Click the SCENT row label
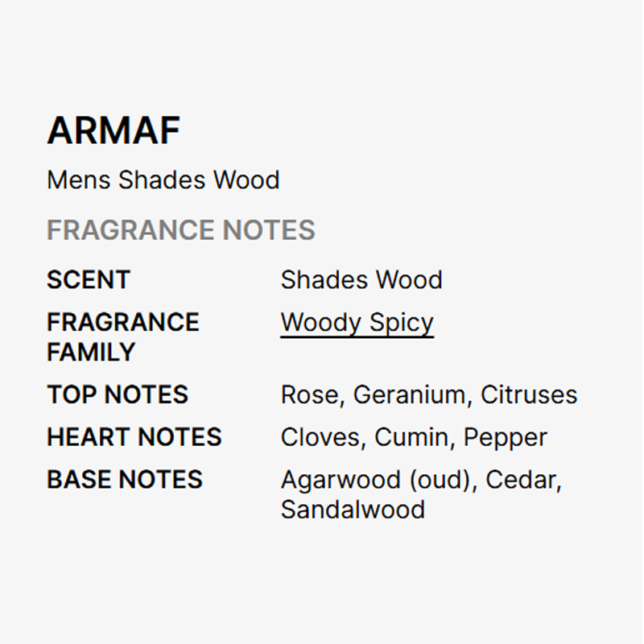The image size is (644, 644). click(x=88, y=280)
